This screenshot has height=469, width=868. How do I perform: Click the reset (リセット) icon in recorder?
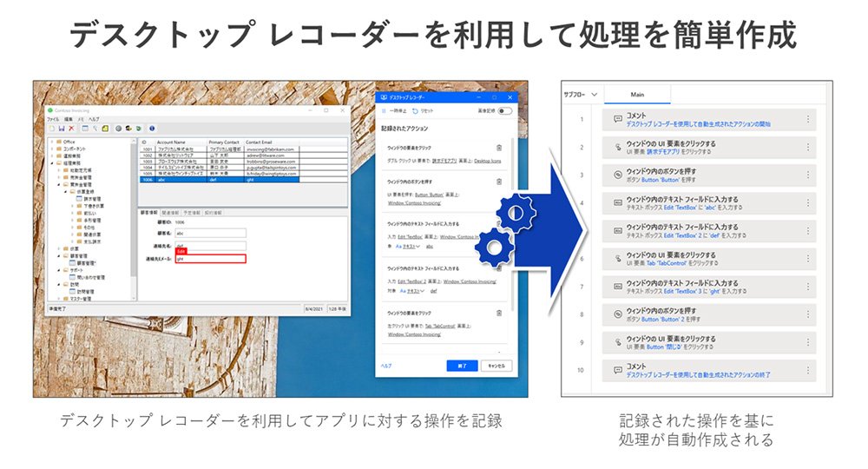tap(415, 111)
